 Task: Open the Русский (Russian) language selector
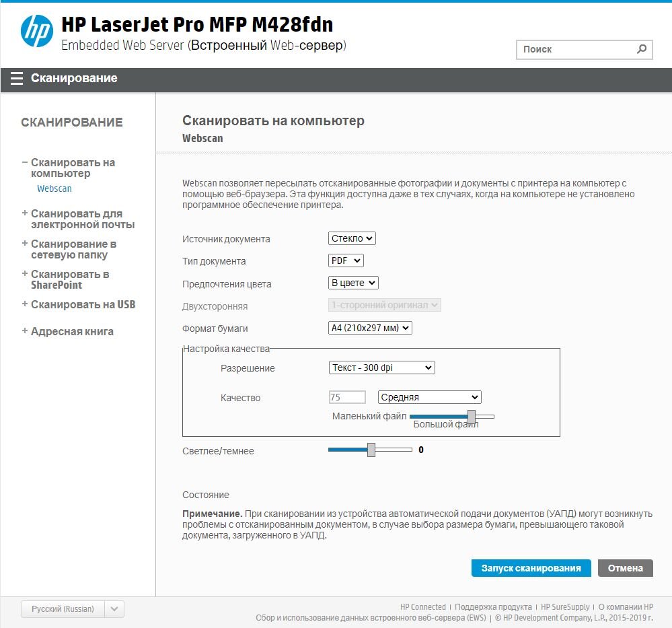click(73, 609)
